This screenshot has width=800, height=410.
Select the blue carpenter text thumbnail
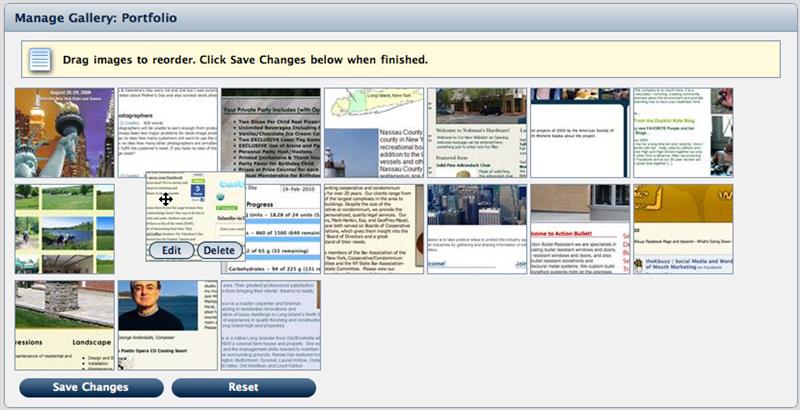(271, 325)
